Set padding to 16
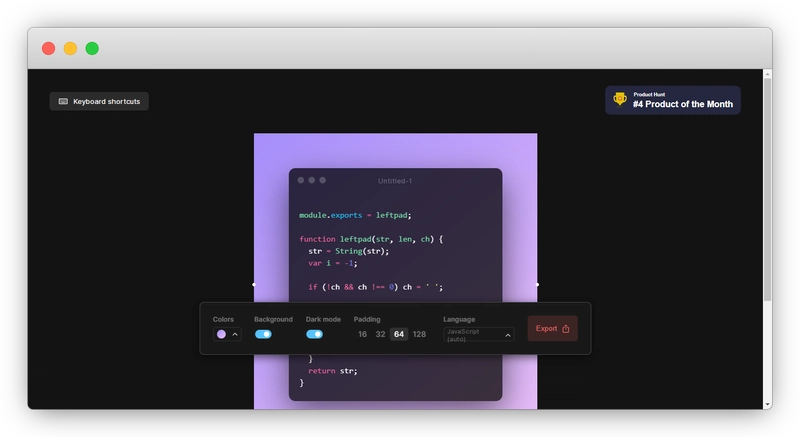The height and width of the screenshot is (437, 800). coord(362,334)
